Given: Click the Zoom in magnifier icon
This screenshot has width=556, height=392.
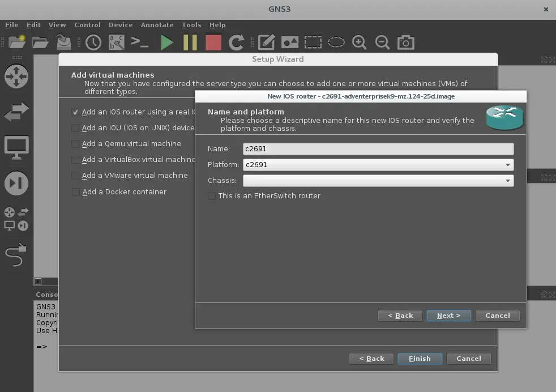Looking at the screenshot, I should pos(359,42).
